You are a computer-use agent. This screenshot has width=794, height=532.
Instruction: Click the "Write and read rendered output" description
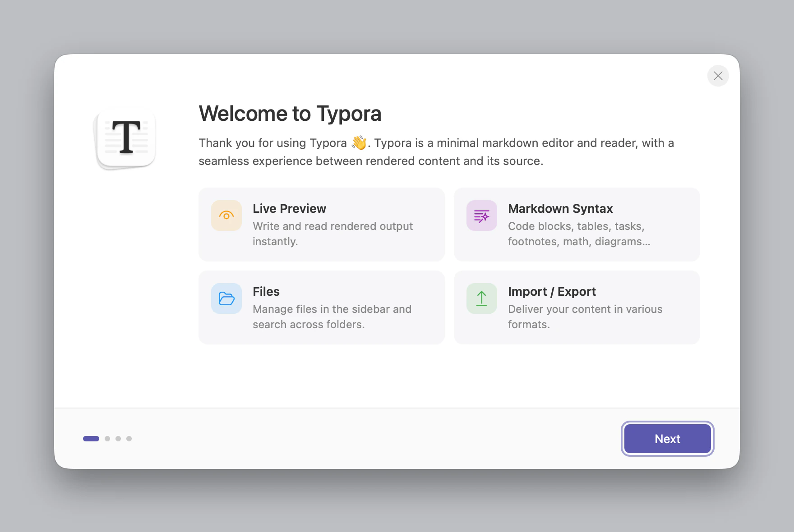[x=332, y=226]
